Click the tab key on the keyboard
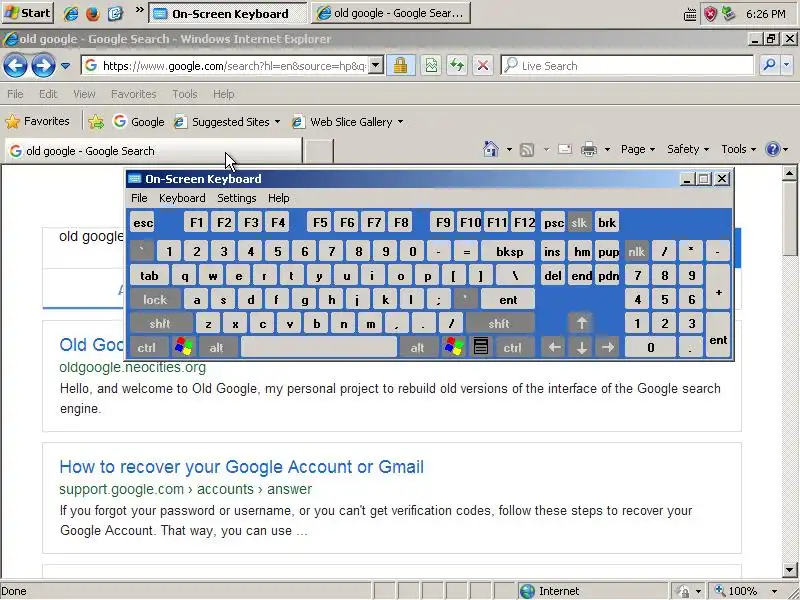This screenshot has width=800, height=600. (x=149, y=276)
